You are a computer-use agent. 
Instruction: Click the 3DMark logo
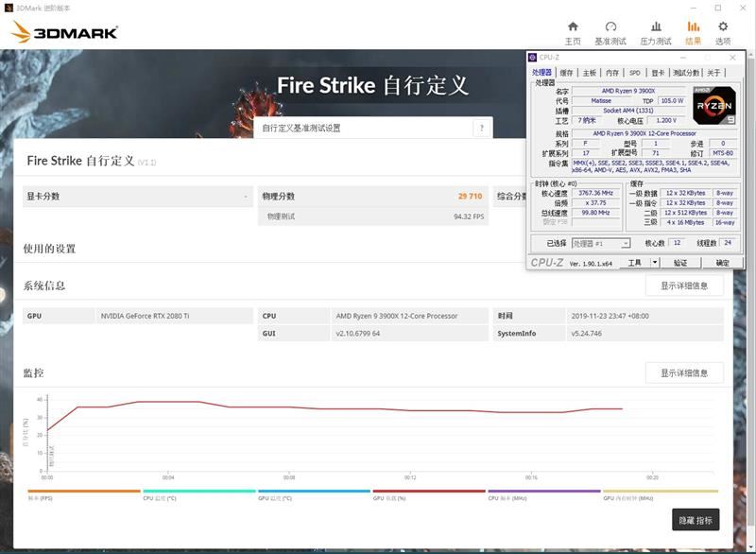pos(64,32)
